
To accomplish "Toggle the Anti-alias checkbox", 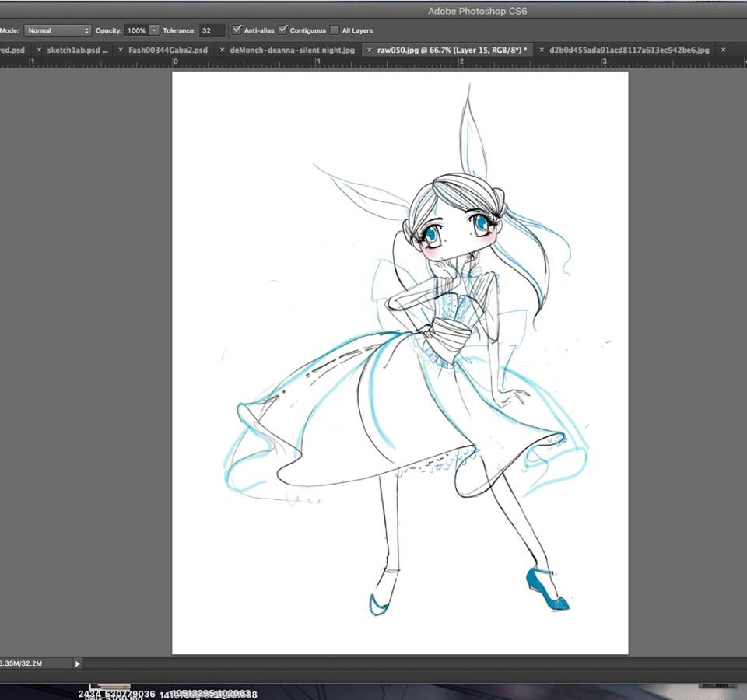I will [237, 30].
